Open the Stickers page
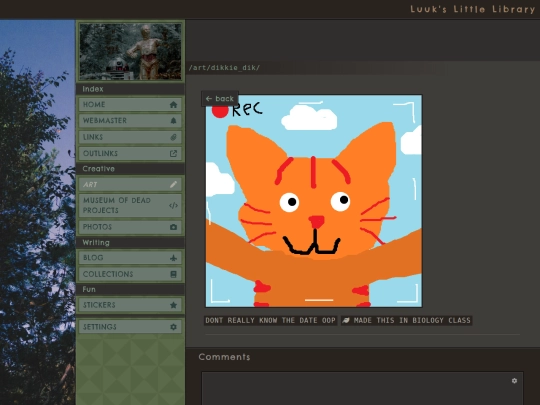540x405 pixels. pyautogui.click(x=130, y=305)
